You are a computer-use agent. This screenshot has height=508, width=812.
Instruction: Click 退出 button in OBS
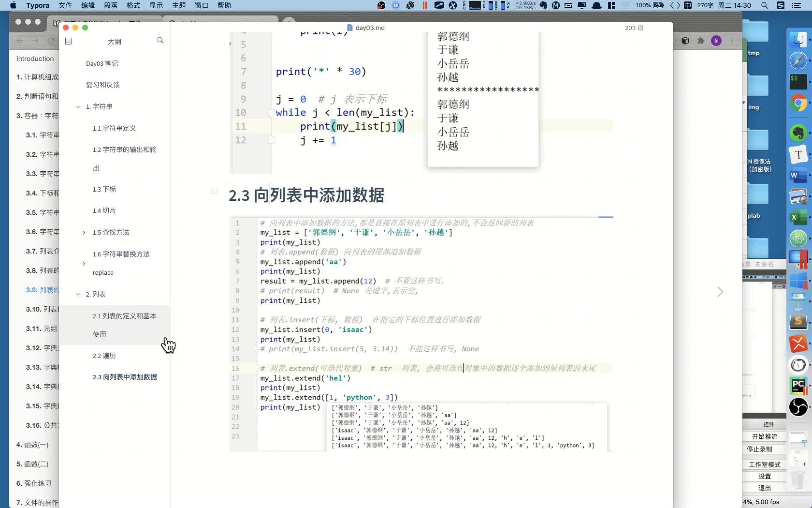coord(765,488)
